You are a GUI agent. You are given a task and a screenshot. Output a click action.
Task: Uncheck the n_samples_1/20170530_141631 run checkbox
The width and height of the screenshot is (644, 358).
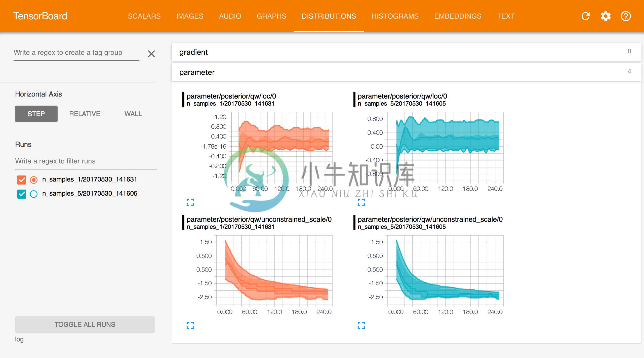click(22, 180)
